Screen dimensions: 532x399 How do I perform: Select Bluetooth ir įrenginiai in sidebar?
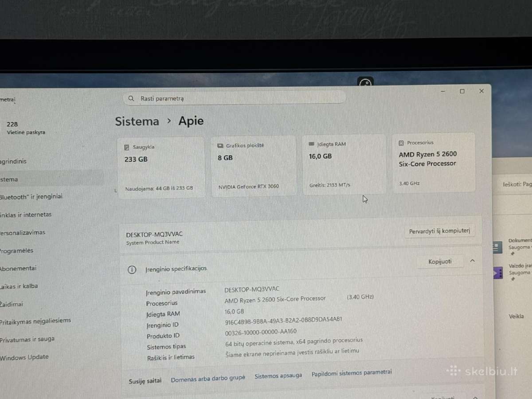coord(31,197)
